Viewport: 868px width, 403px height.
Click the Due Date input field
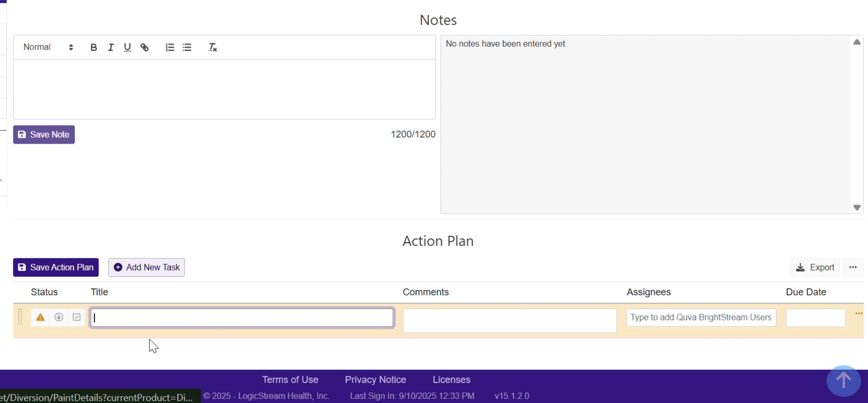815,318
